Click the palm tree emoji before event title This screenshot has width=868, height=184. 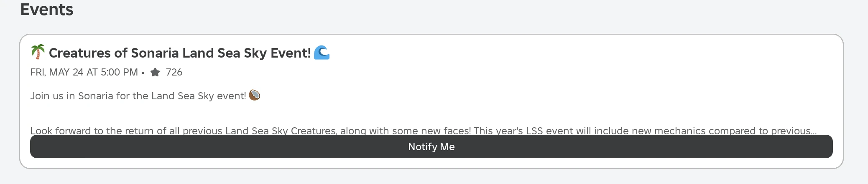pos(38,52)
